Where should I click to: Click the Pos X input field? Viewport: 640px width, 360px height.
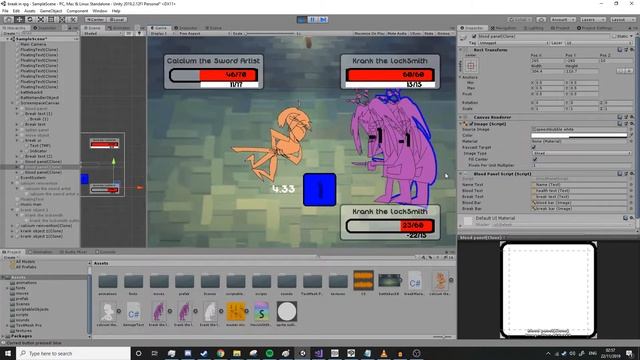(547, 60)
